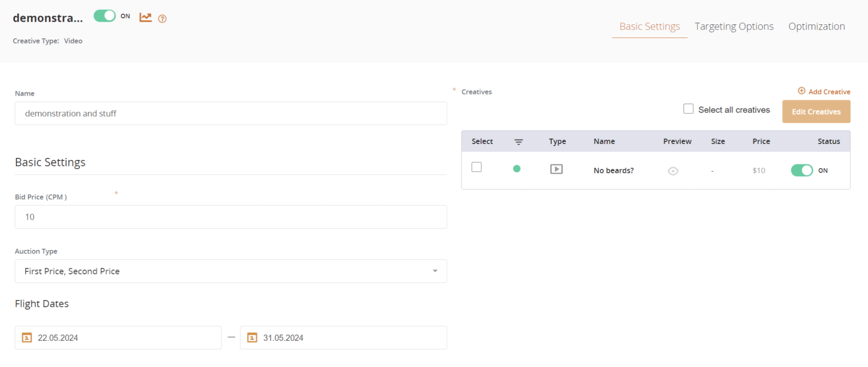Preview the No beards? creative eye icon
868x367 pixels.
coord(673,171)
